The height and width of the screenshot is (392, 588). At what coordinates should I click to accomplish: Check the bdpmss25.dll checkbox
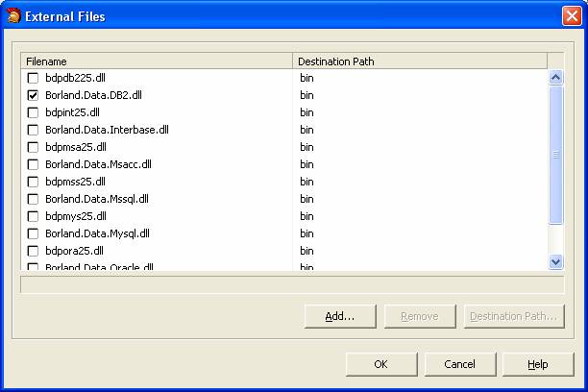[x=33, y=182]
